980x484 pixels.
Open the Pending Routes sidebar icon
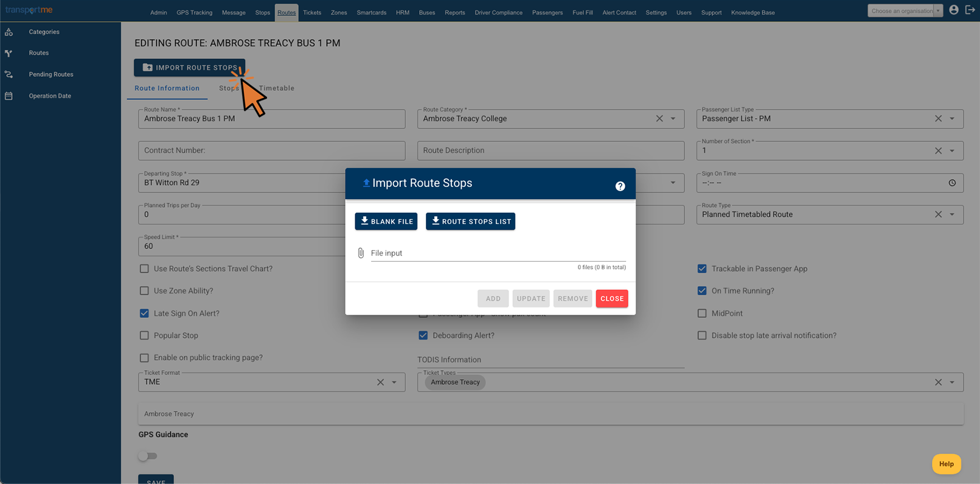click(9, 74)
